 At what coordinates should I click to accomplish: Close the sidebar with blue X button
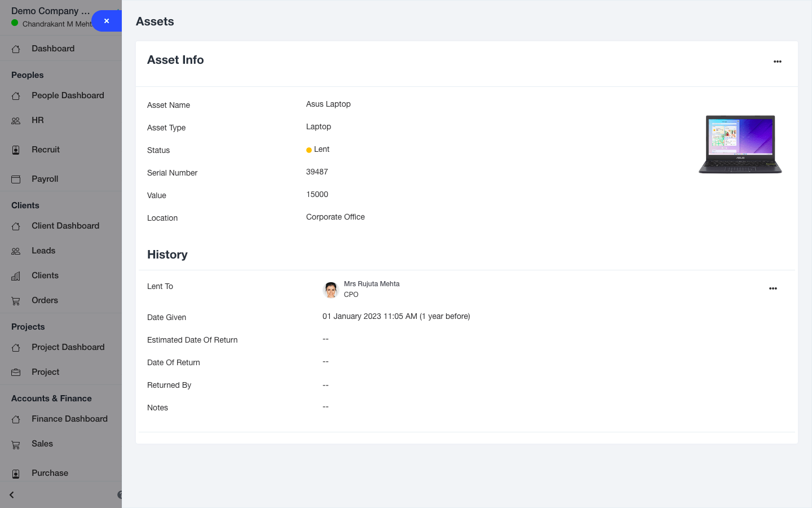coord(107,21)
